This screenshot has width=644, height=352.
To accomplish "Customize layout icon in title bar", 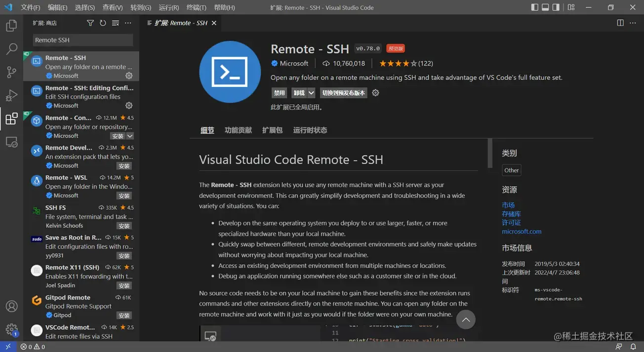I will pyautogui.click(x=571, y=7).
